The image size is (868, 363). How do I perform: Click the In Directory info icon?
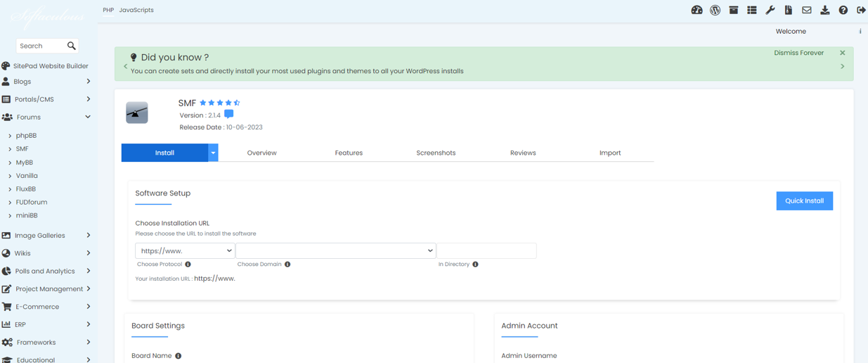pyautogui.click(x=475, y=265)
